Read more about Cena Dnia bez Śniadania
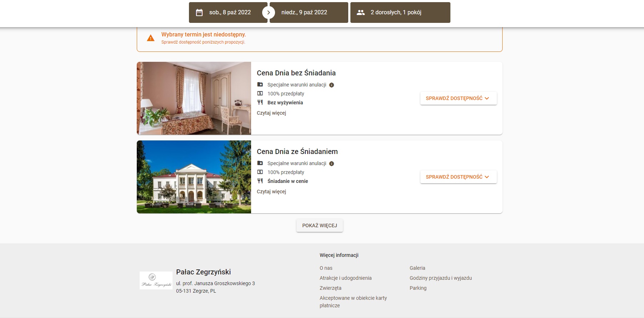This screenshot has height=318, width=644. pyautogui.click(x=271, y=113)
